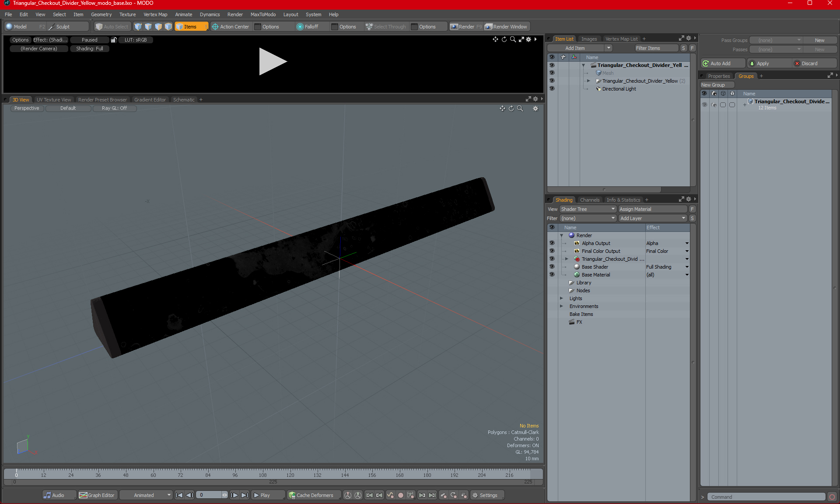Click record keyframe circle icon

click(x=400, y=495)
